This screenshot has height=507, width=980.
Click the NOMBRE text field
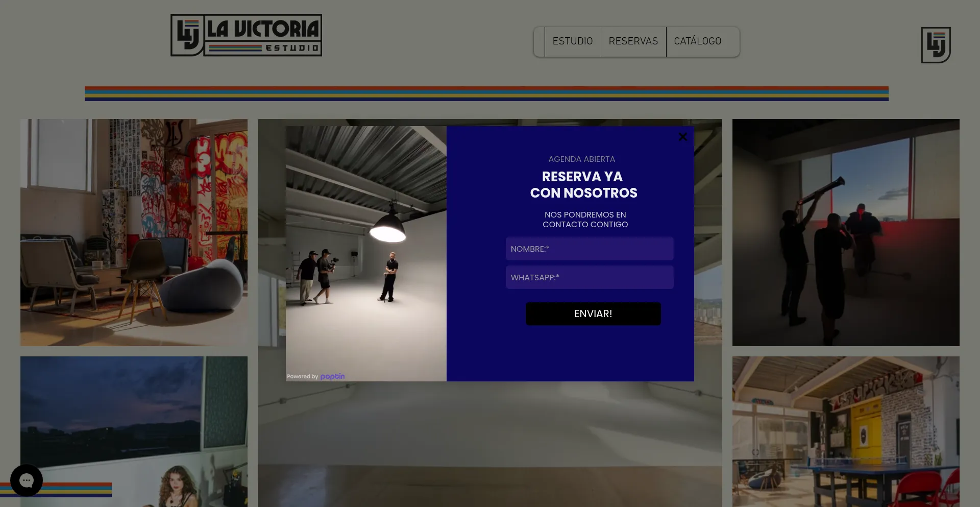point(590,249)
